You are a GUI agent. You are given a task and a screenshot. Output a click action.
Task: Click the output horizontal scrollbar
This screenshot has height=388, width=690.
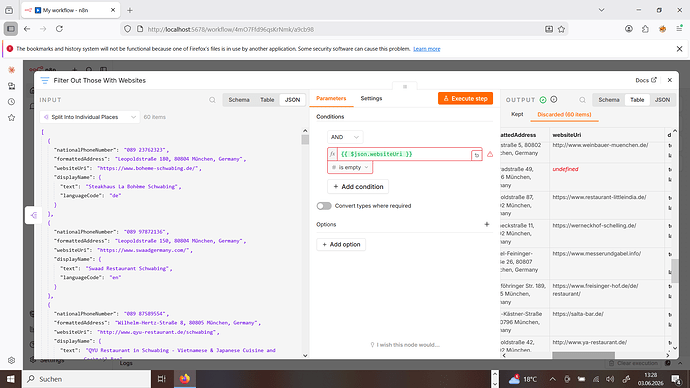(x=583, y=355)
